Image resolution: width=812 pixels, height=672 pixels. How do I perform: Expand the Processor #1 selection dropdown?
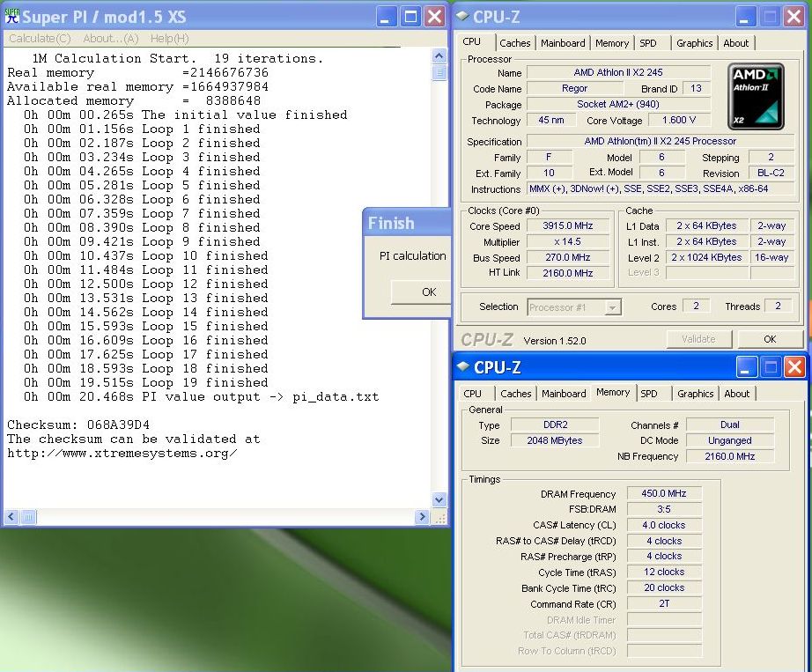tap(613, 307)
